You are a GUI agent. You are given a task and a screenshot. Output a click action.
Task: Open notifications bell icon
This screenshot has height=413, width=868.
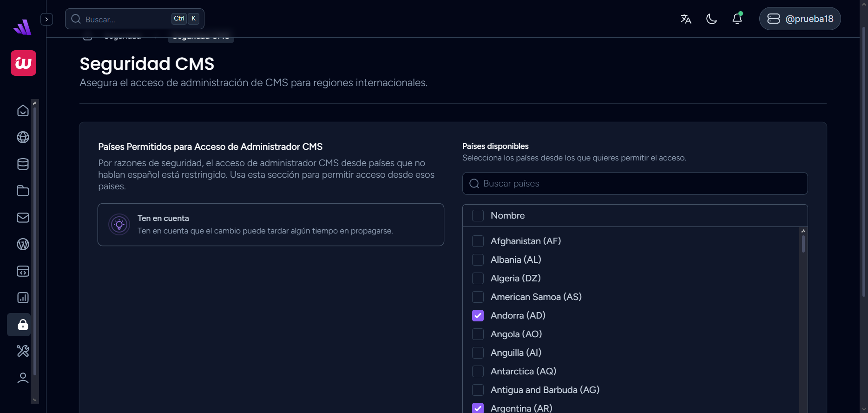click(737, 19)
